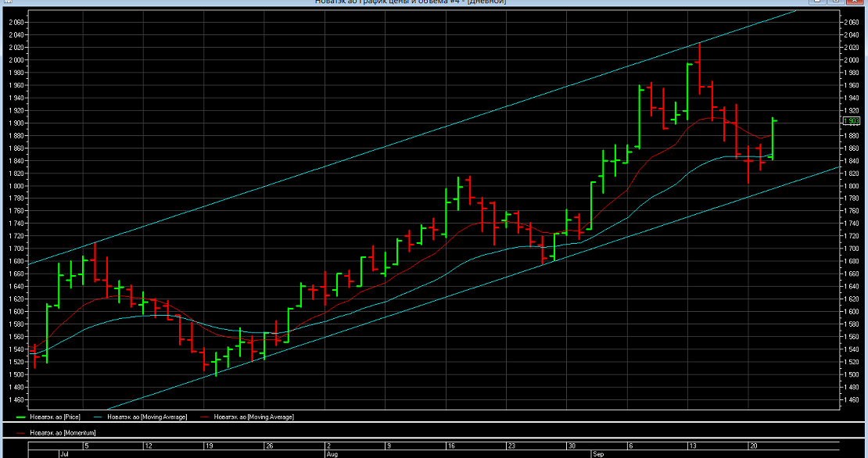Click the 1 700 label on left price axis
The height and width of the screenshot is (458, 868).
[x=16, y=249]
